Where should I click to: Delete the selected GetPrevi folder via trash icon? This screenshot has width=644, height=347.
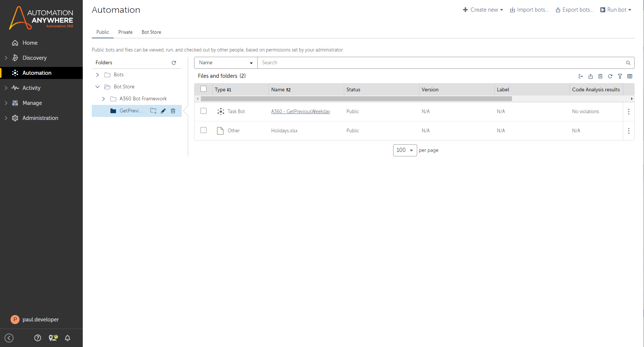coord(173,111)
